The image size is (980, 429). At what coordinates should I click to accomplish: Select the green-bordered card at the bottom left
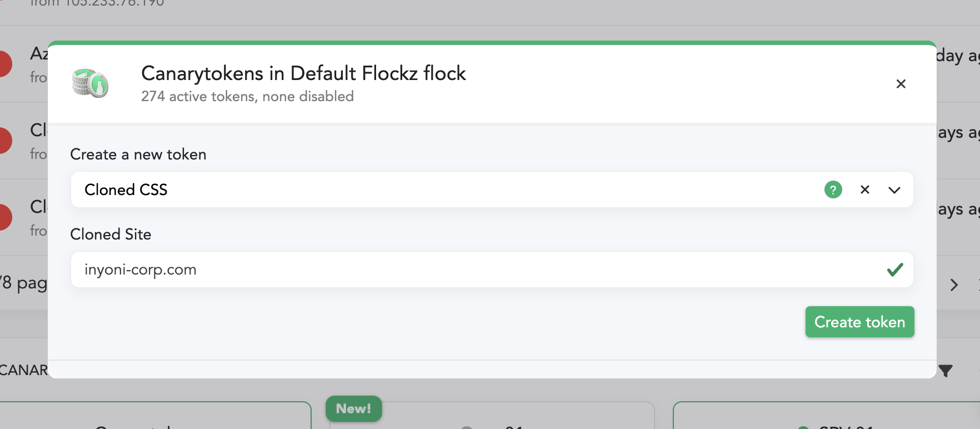155,415
